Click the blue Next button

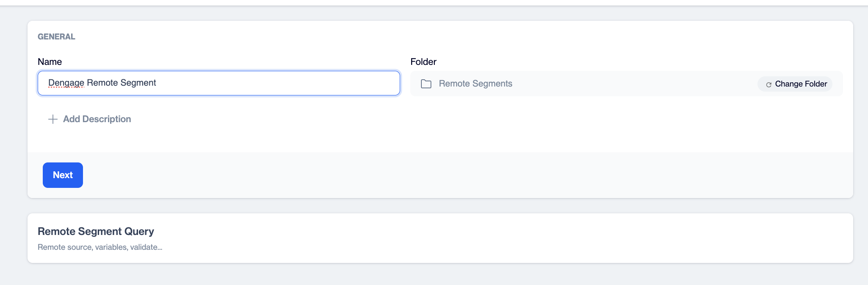63,175
